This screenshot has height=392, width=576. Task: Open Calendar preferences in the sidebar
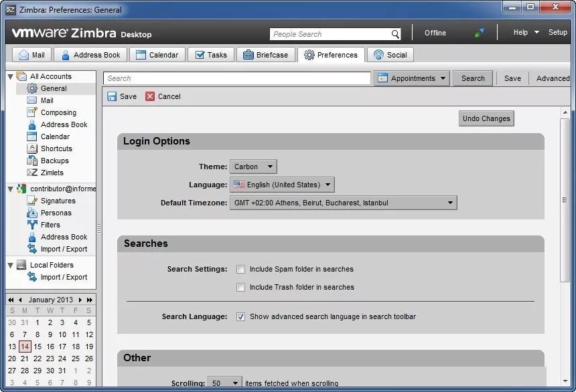(48, 136)
